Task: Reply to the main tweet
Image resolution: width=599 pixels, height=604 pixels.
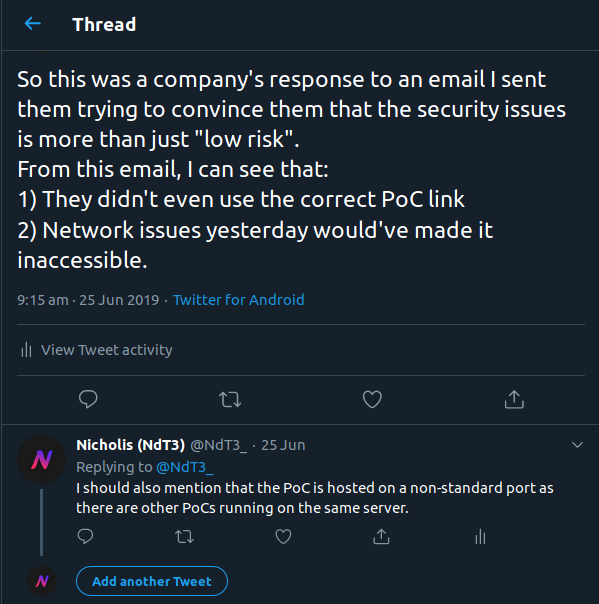Action: [88, 399]
